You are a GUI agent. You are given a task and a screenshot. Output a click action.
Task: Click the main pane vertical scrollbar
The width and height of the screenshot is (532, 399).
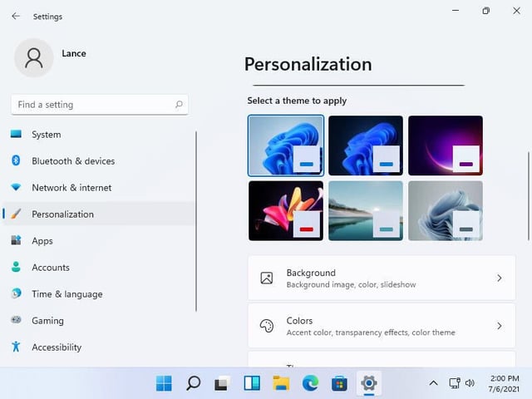click(x=529, y=196)
